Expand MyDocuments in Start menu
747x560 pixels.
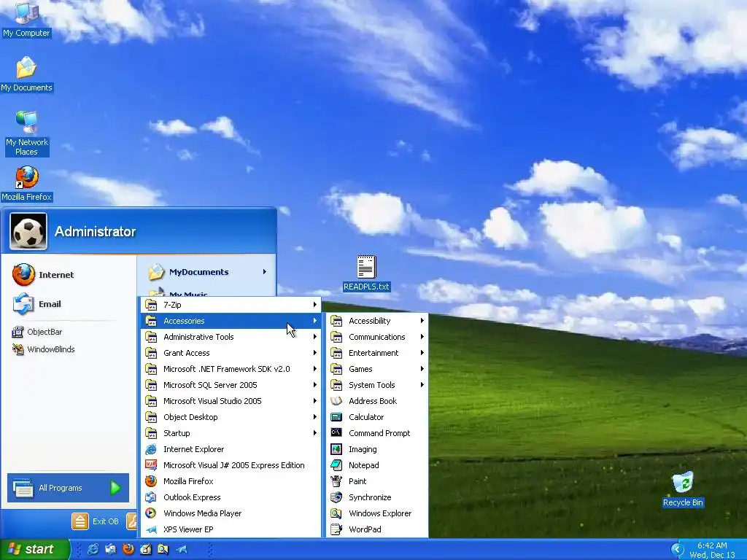pyautogui.click(x=207, y=272)
